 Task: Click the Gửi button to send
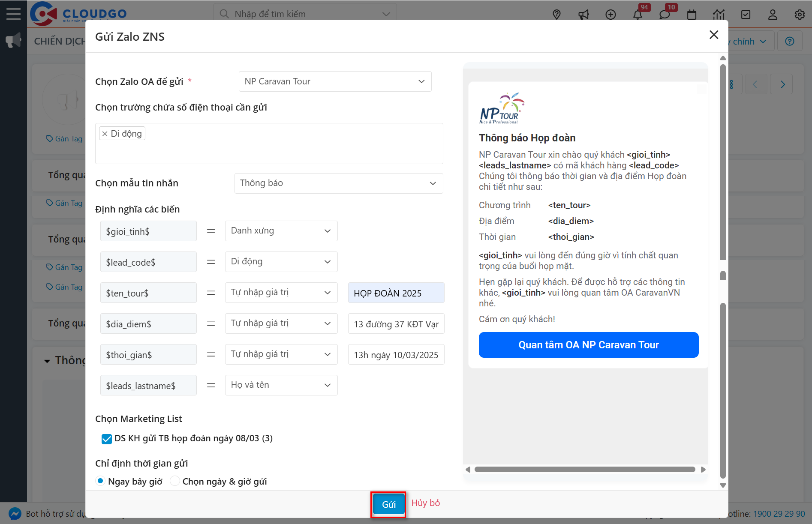coord(388,504)
